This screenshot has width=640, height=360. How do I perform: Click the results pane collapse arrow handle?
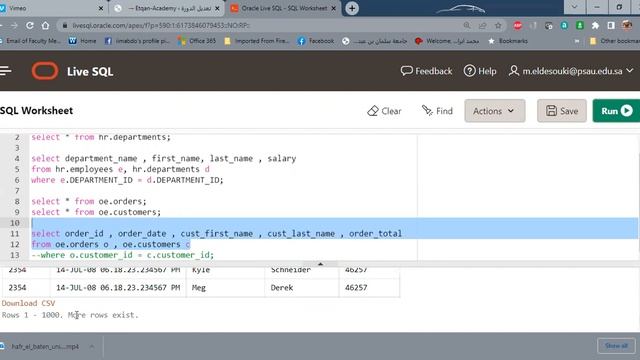click(320, 264)
